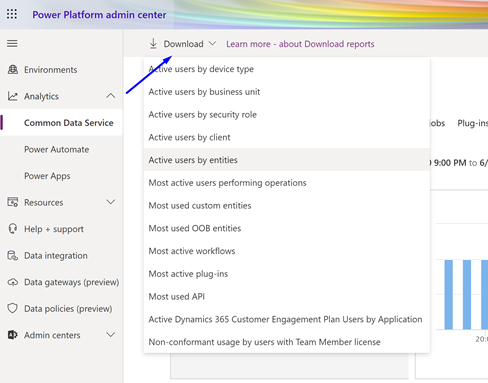The image size is (488, 383).
Task: Click the Data policies shield icon
Action: pyautogui.click(x=13, y=308)
